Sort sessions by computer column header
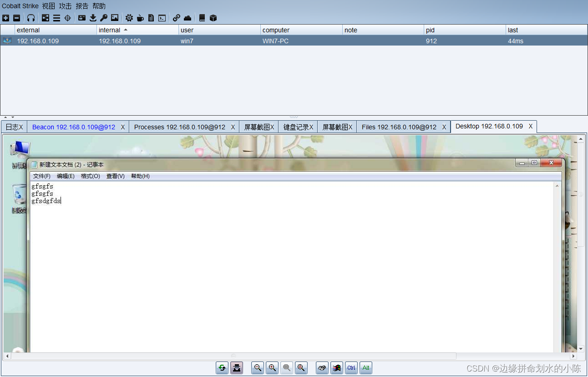This screenshot has height=377, width=588. 301,30
